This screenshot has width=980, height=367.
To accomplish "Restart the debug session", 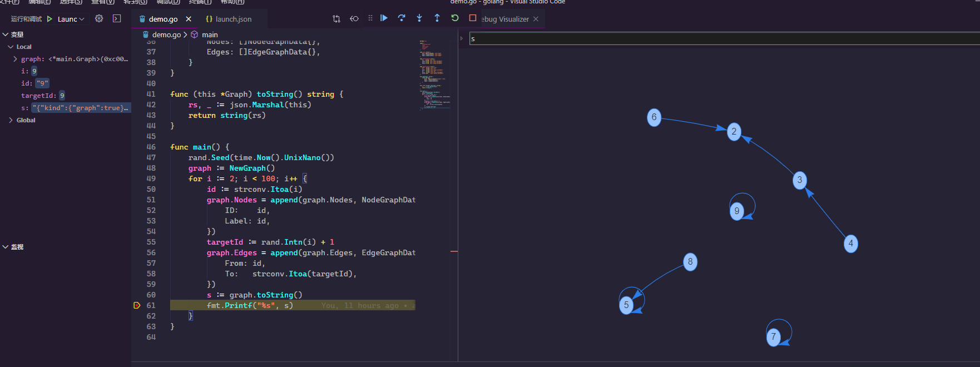I will (x=455, y=18).
